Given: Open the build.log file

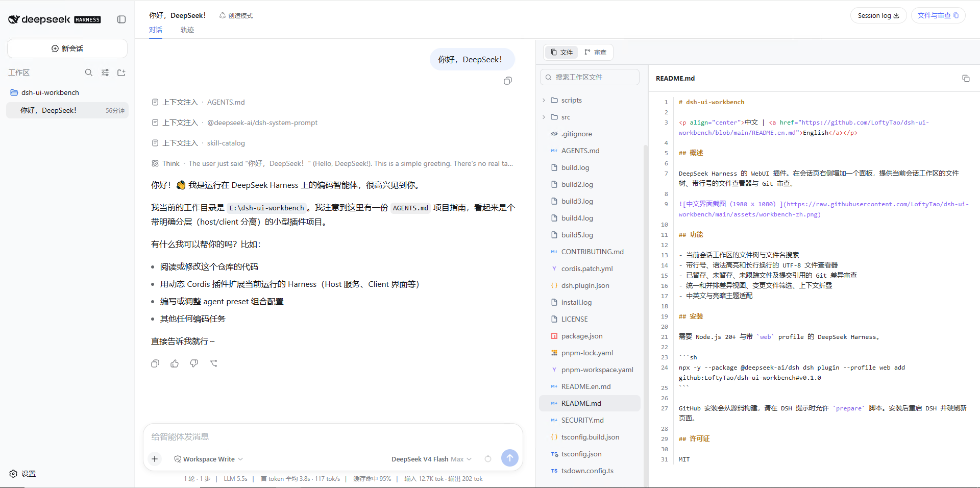Looking at the screenshot, I should click(x=590, y=167).
